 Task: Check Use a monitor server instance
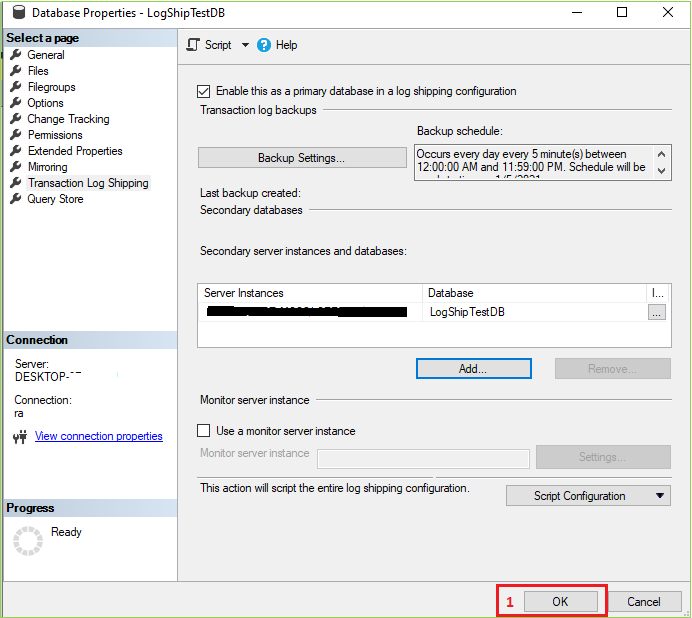pos(205,431)
